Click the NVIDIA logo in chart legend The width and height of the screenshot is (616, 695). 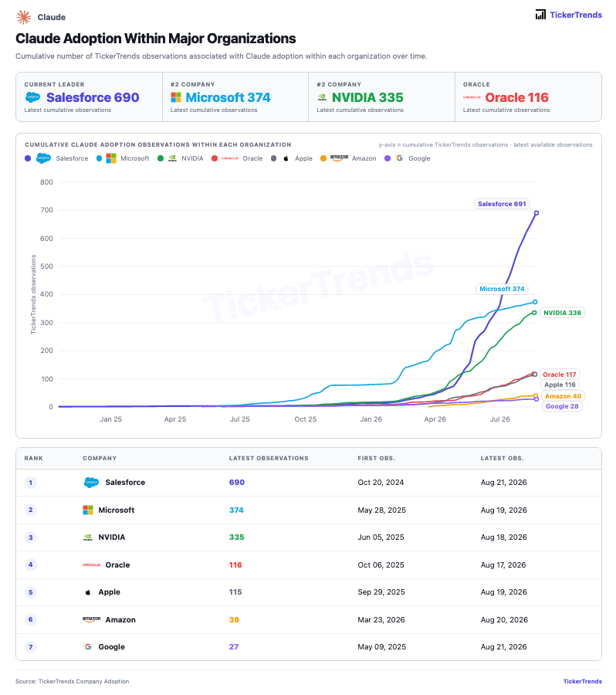pyautogui.click(x=172, y=158)
